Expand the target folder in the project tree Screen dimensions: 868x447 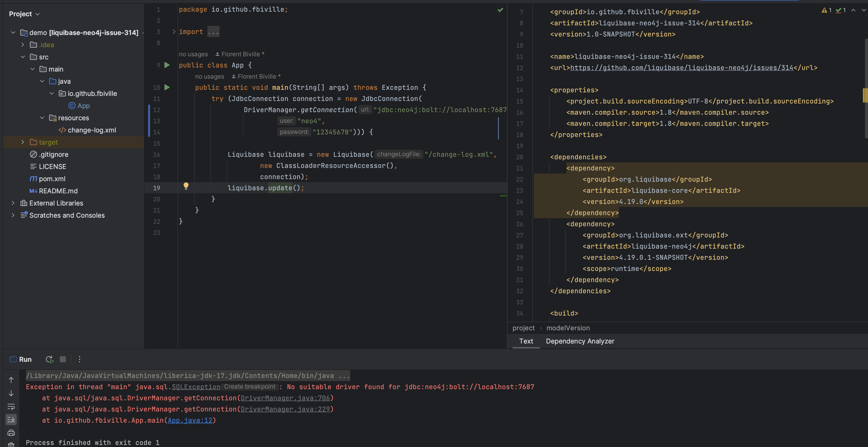click(x=22, y=142)
